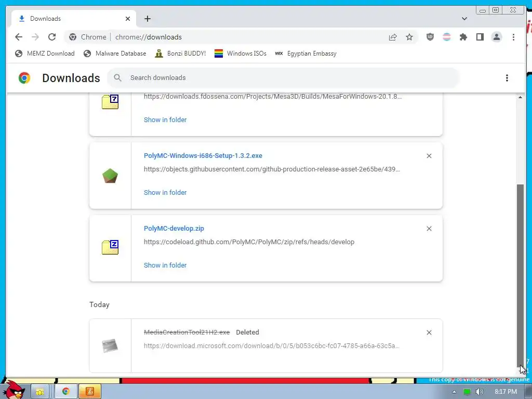Show the MesaForWindows download in folder
The image size is (532, 399).
click(x=165, y=120)
